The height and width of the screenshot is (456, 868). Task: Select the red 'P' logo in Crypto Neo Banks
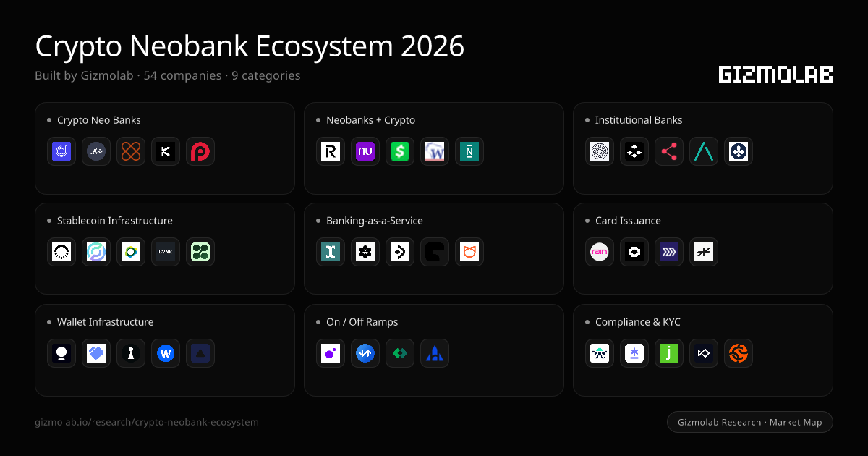(x=200, y=151)
